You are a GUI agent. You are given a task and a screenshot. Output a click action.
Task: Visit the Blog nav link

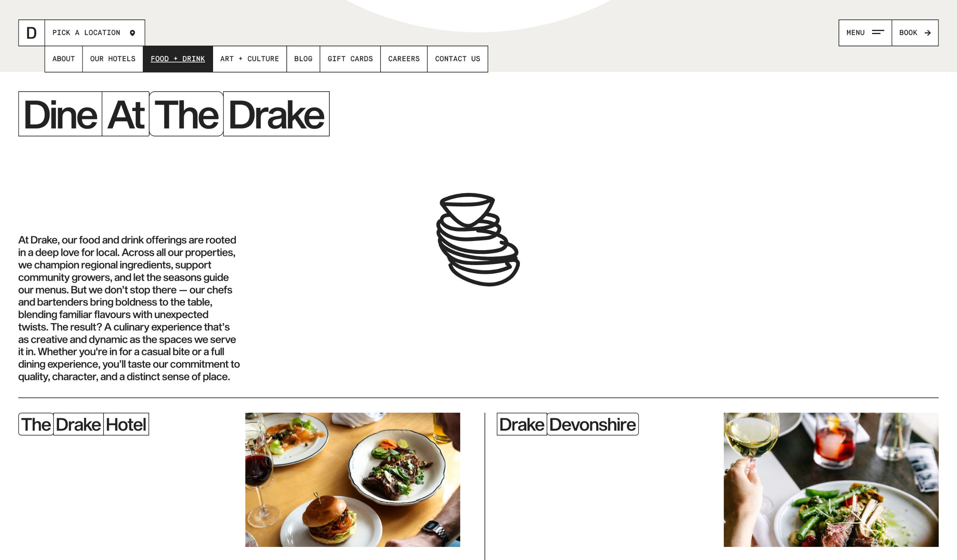point(304,59)
